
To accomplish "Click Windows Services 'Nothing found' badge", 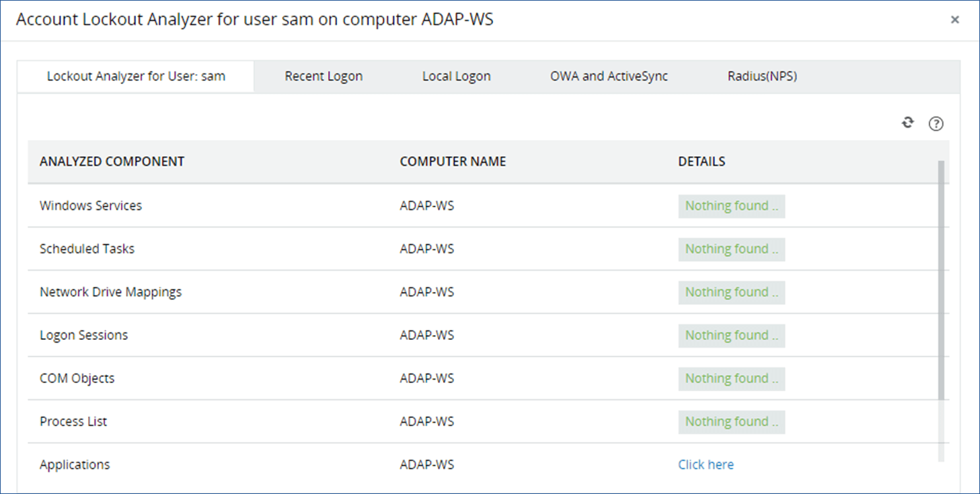I will click(731, 206).
